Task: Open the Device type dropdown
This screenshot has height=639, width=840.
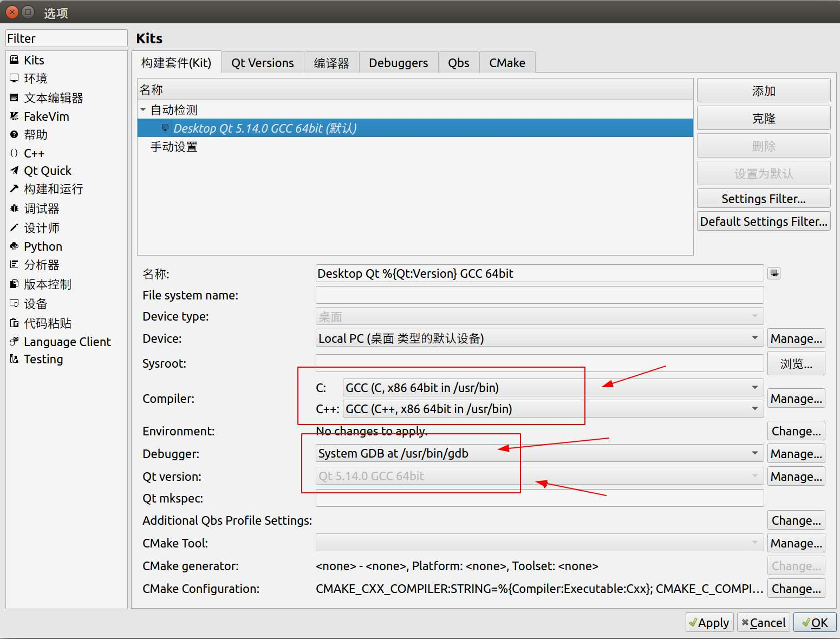Action: [539, 316]
